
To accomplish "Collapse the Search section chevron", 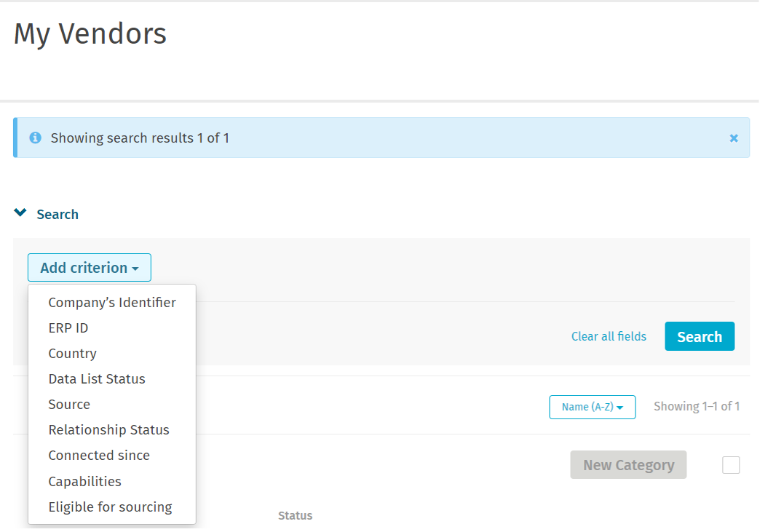I will 20,213.
